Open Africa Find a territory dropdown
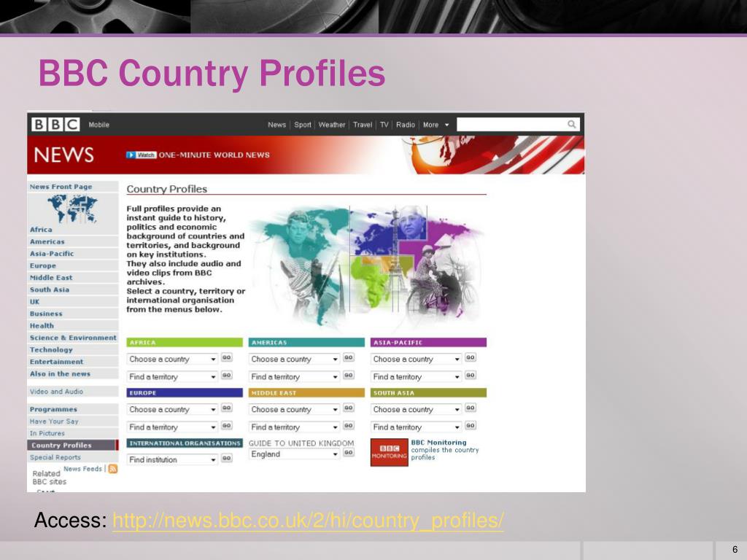This screenshot has height=560, width=747. coord(172,377)
